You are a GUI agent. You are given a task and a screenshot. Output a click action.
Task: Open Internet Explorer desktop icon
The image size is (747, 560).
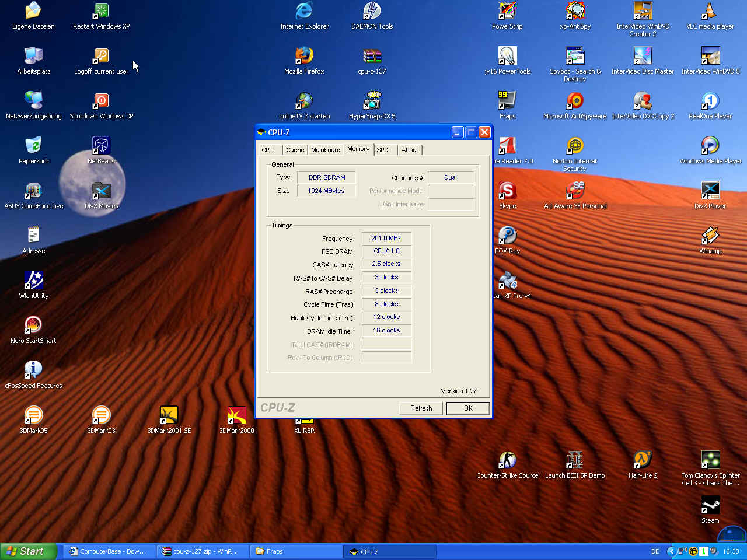click(304, 16)
